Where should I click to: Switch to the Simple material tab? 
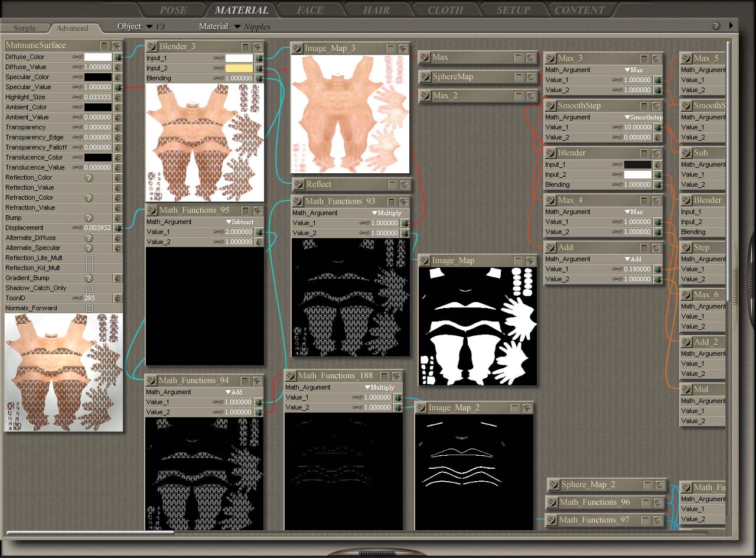click(25, 28)
